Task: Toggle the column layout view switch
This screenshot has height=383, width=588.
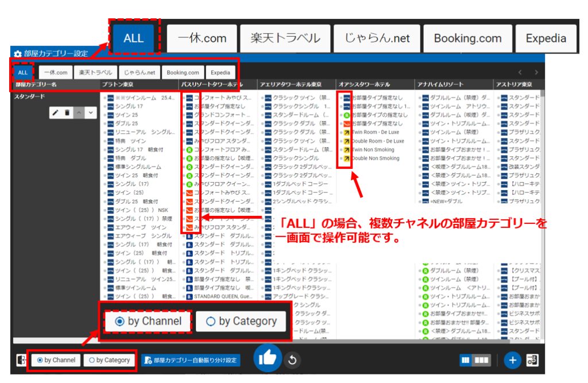Action: point(475,360)
